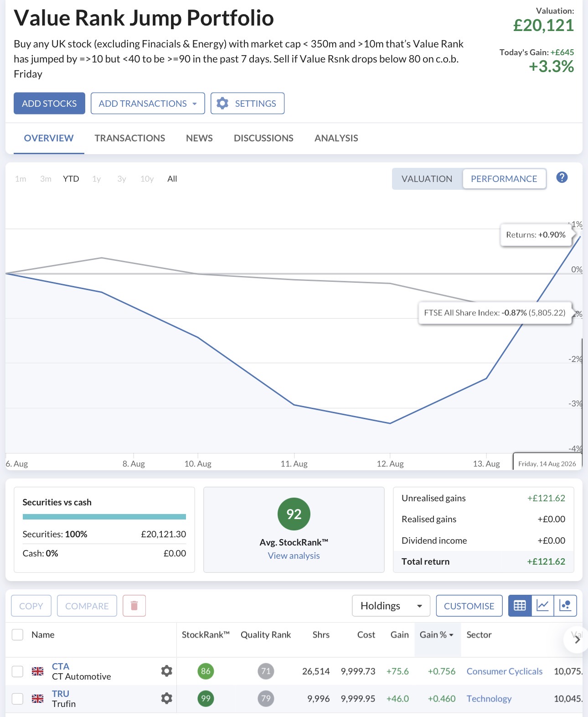Open the OVERVIEW tab
Viewport: 588px width, 717px height.
[x=49, y=138]
